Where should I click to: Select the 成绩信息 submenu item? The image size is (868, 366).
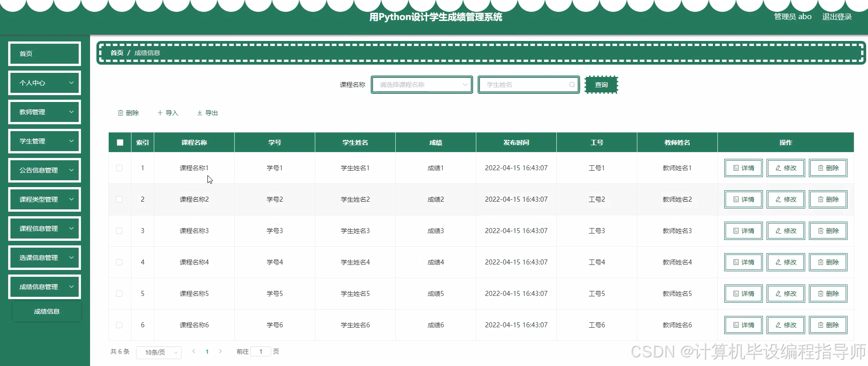pyautogui.click(x=47, y=311)
